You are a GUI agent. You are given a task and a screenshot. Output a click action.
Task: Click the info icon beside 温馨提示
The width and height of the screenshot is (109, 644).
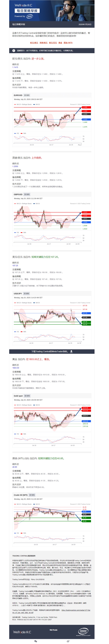[x=14, y=51]
